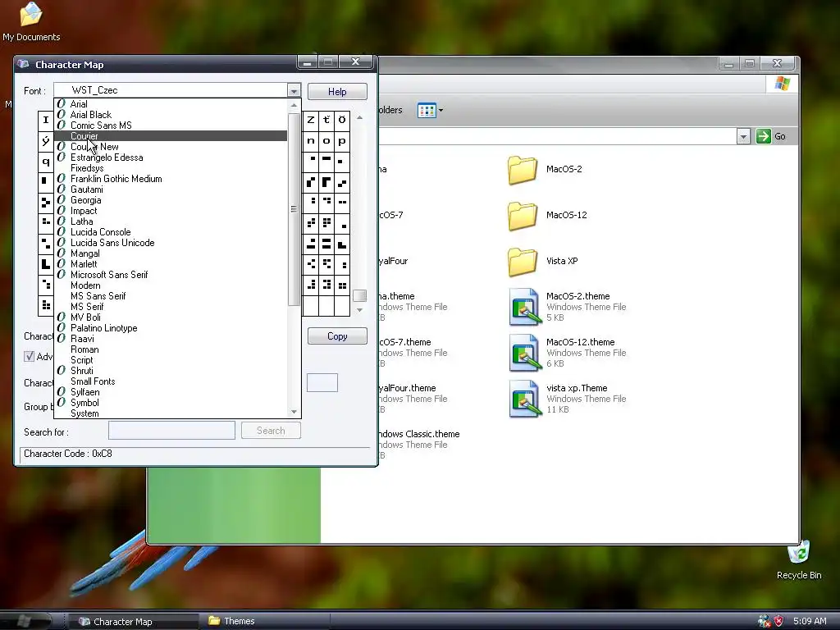
Task: Click the Go button in Themes window
Action: pos(771,136)
